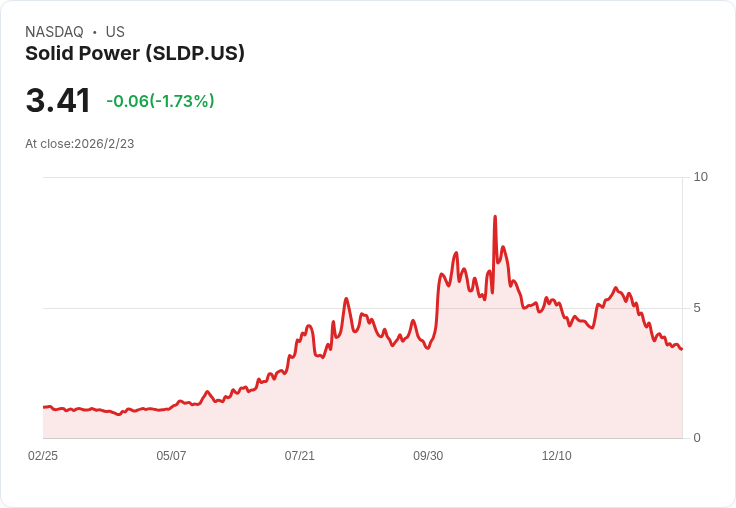Click the 5 horizontal gridline in the chart
Viewport: 736px width, 508px height.
[363, 308]
